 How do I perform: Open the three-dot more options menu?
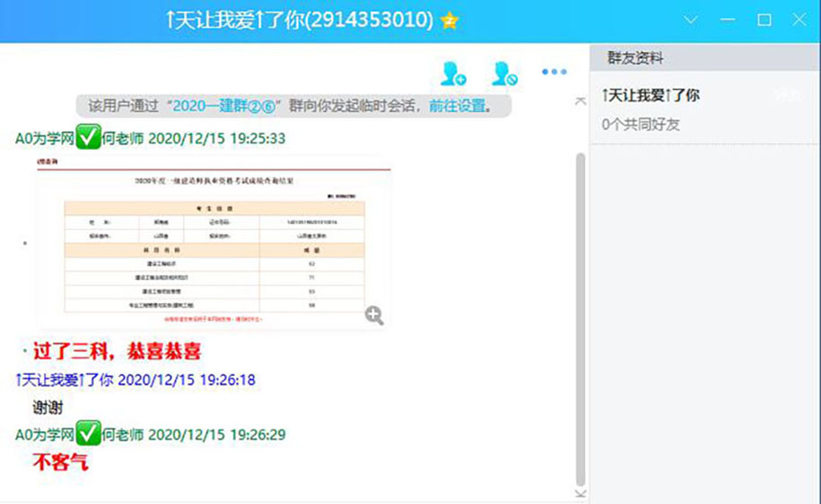554,72
